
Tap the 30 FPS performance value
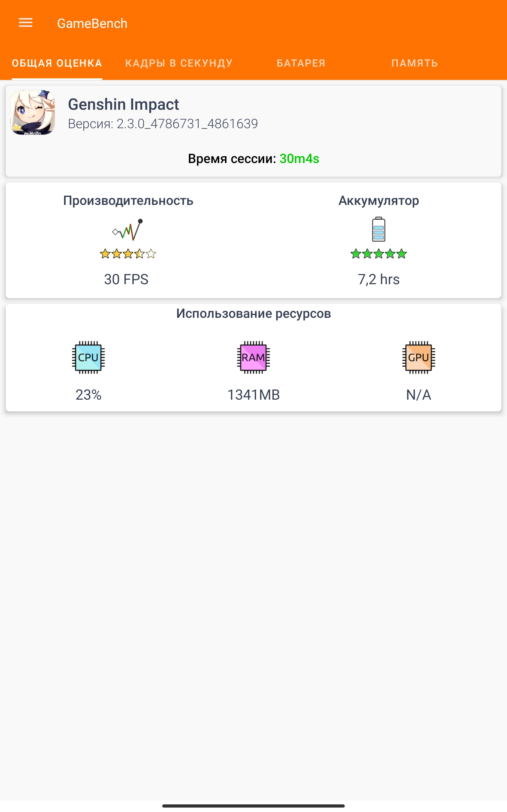click(x=126, y=279)
